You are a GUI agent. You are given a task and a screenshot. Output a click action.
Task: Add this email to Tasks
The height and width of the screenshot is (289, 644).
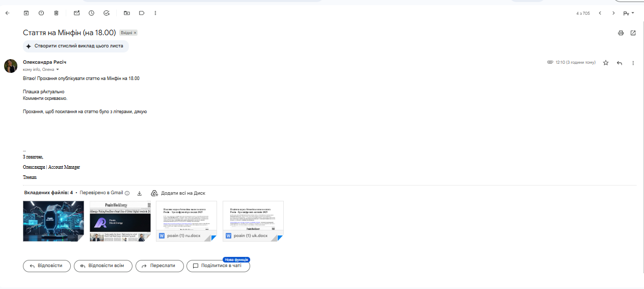[106, 13]
